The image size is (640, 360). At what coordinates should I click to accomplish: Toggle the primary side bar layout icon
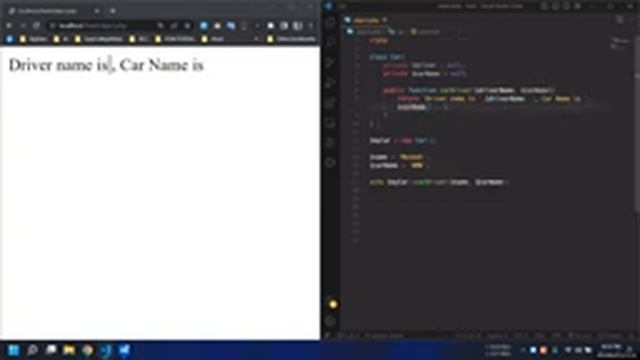tap(544, 6)
